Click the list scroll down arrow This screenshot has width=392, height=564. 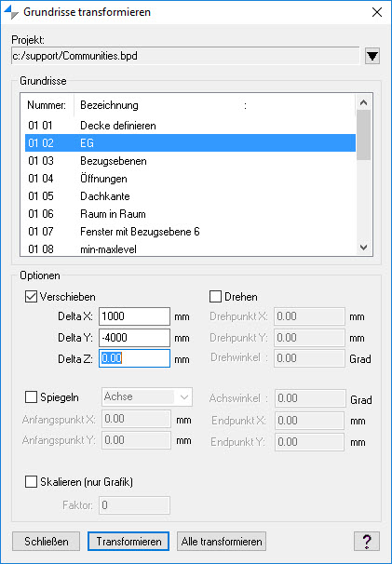(363, 248)
